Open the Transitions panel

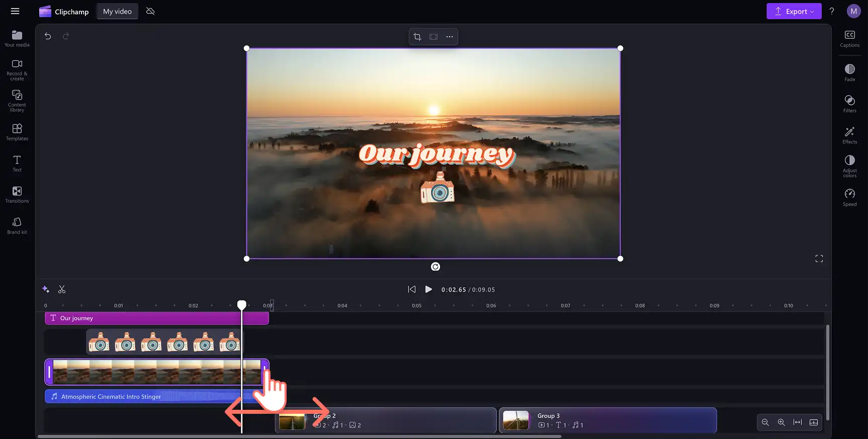point(17,194)
